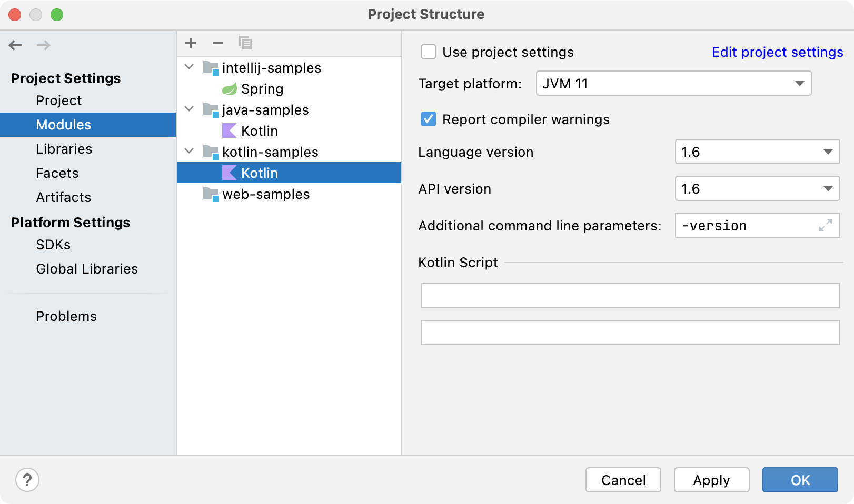Click the Add (plus) icon in modules toolbar
The height and width of the screenshot is (504, 854).
(x=191, y=43)
